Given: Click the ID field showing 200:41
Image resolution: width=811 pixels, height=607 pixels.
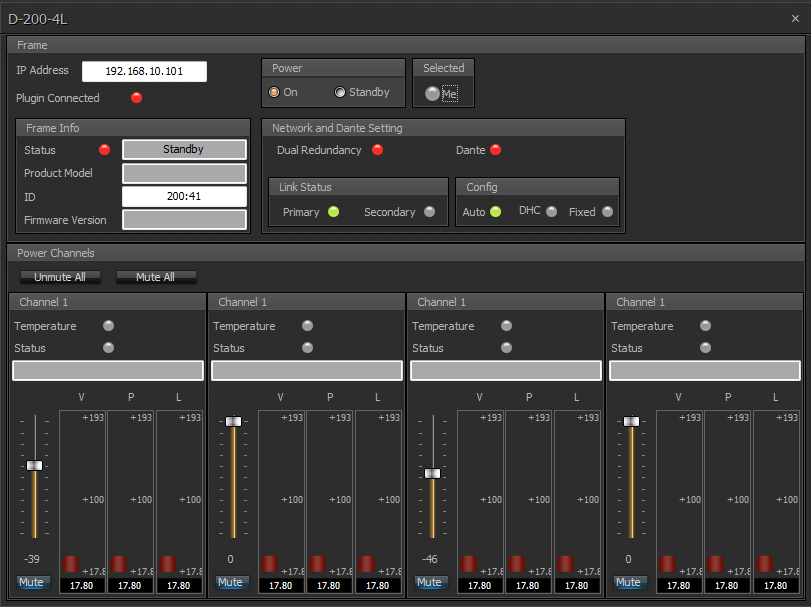Looking at the screenshot, I should tap(184, 196).
